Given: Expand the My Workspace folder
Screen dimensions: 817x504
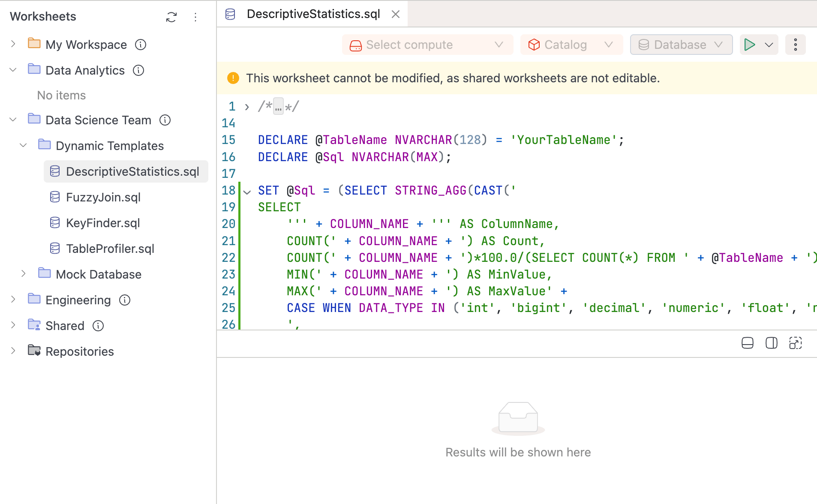Looking at the screenshot, I should coord(13,44).
